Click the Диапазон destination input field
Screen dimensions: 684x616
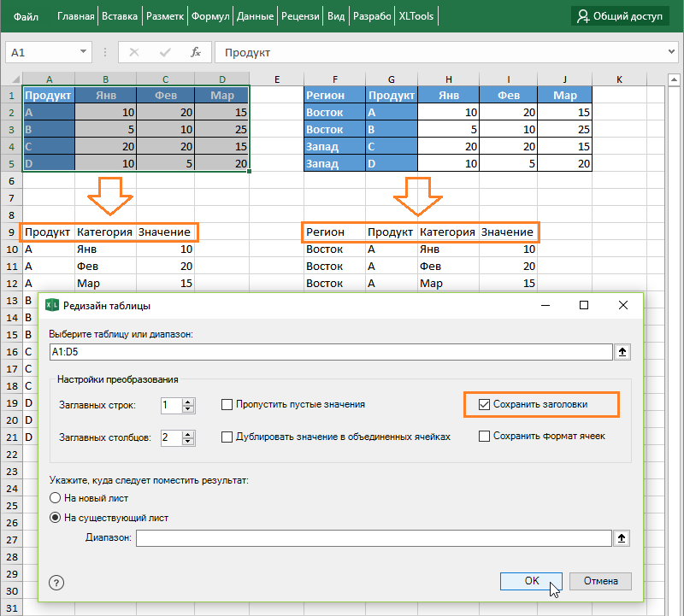pos(373,537)
